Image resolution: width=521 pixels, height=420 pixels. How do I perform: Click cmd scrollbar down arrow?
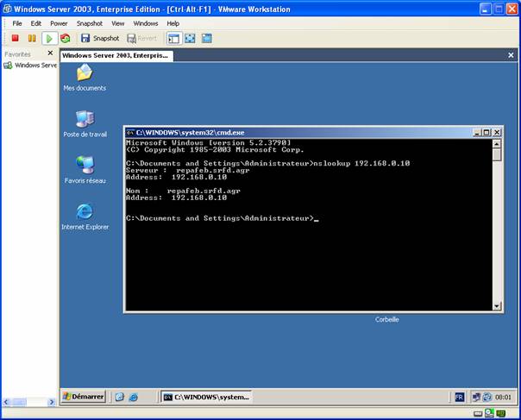(497, 306)
